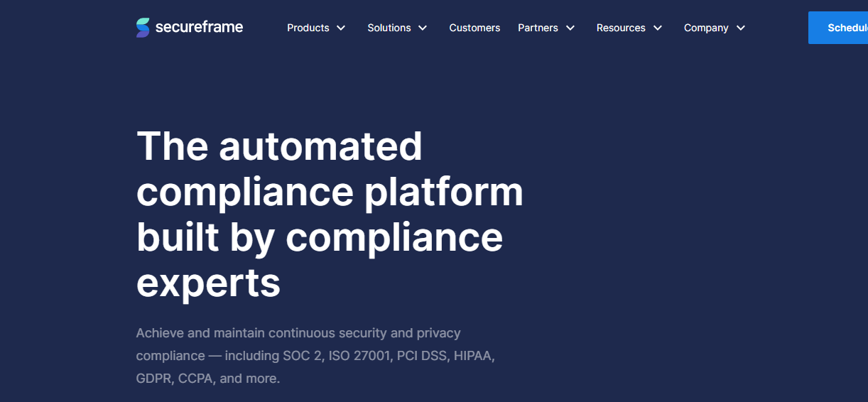Expand the Company chevron arrow

coord(741,28)
